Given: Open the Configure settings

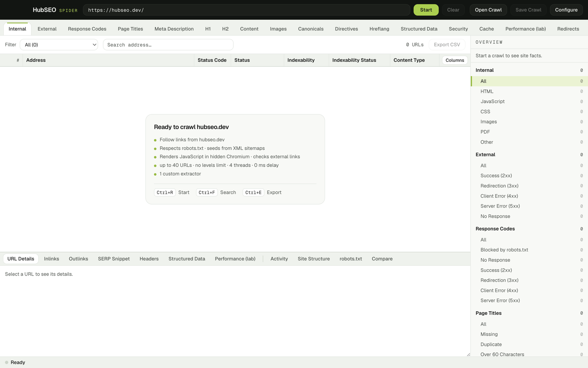Looking at the screenshot, I should (x=566, y=10).
